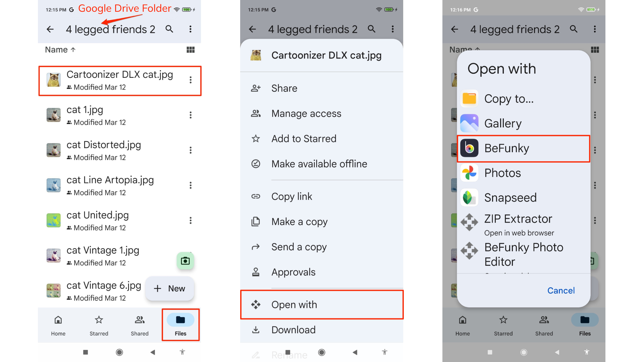Tap the New button

point(170,288)
